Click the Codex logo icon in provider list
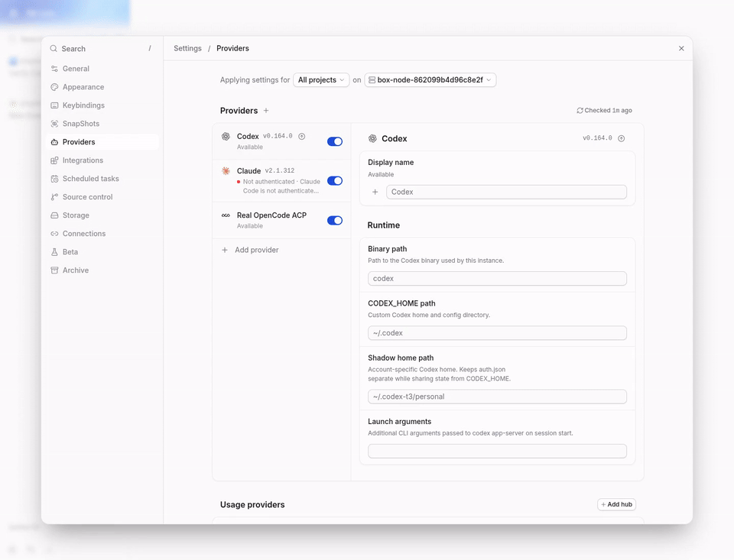The width and height of the screenshot is (734, 560). [x=226, y=136]
